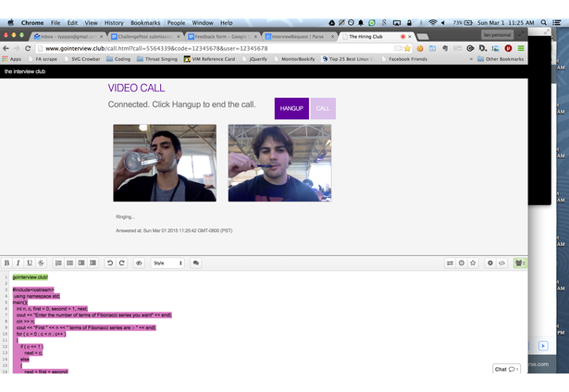Open the Window menu
The height and width of the screenshot is (392, 569).
[x=203, y=22]
